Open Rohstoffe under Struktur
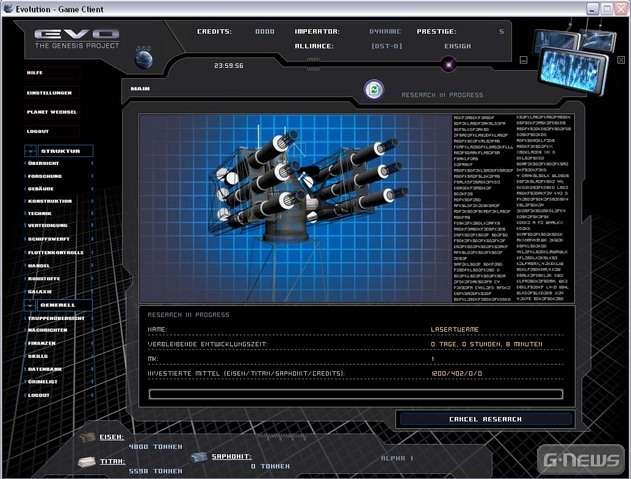The height and width of the screenshot is (479, 631). tap(44, 279)
